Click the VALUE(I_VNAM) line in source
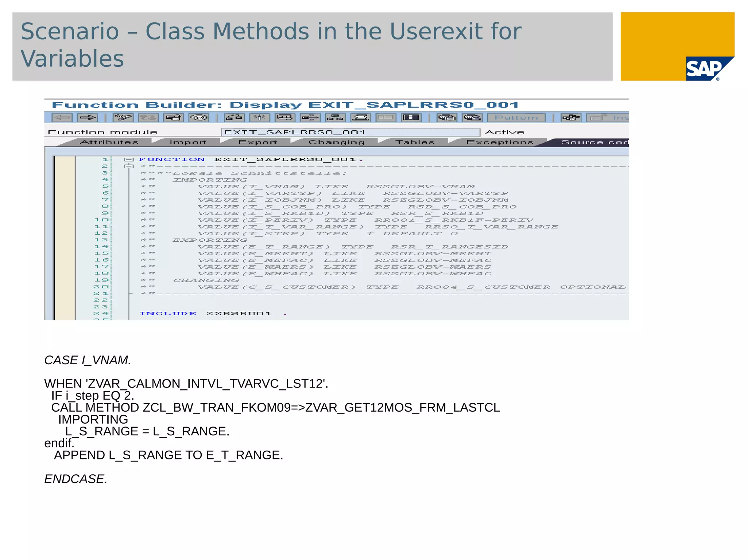Screen dimensions: 747x560 coord(336,187)
